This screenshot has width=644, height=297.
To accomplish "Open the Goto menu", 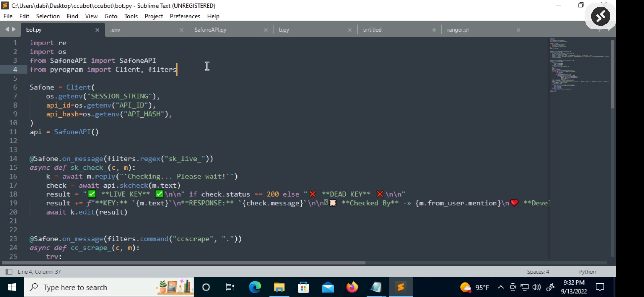I will [x=111, y=16].
